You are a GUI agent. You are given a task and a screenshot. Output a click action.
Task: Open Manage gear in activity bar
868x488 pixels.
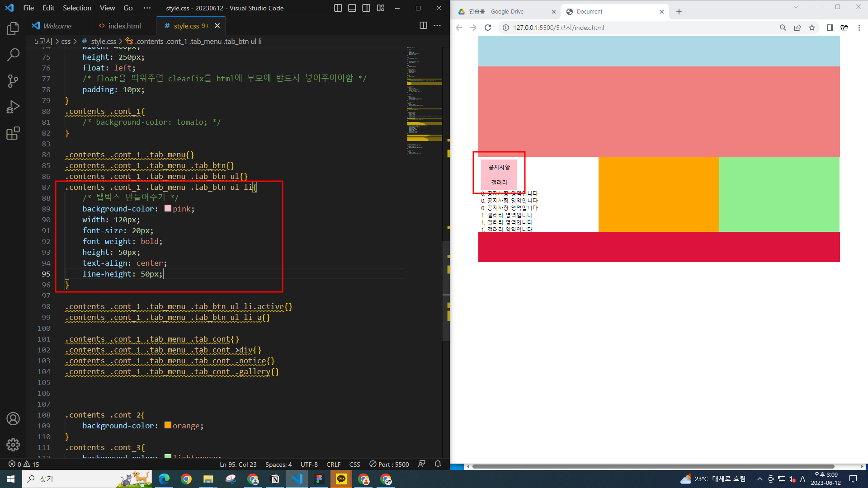pyautogui.click(x=13, y=445)
